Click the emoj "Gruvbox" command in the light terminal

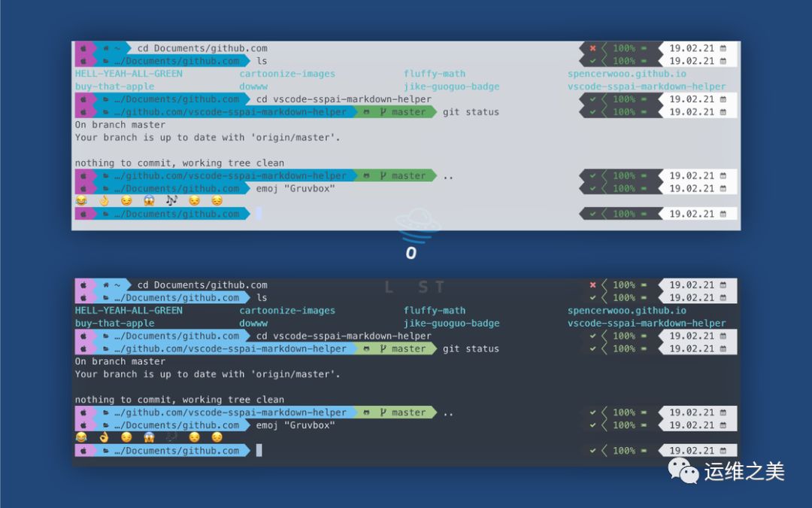pyautogui.click(x=295, y=189)
